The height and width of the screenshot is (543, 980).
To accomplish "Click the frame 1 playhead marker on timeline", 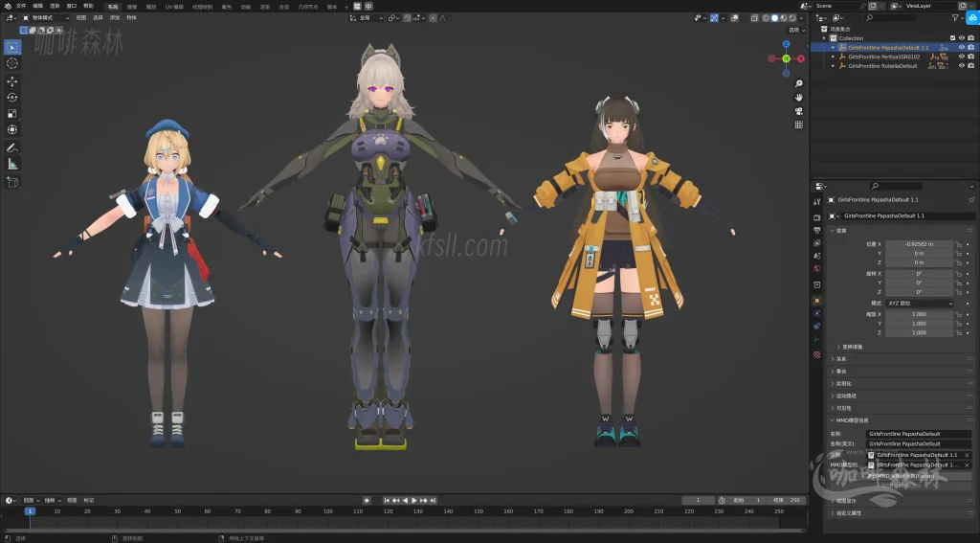I will pyautogui.click(x=30, y=511).
